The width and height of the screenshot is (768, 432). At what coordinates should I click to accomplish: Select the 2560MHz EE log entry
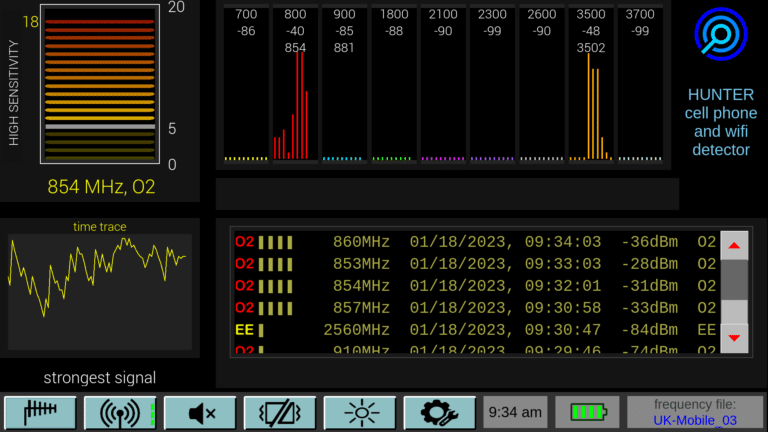coord(475,330)
